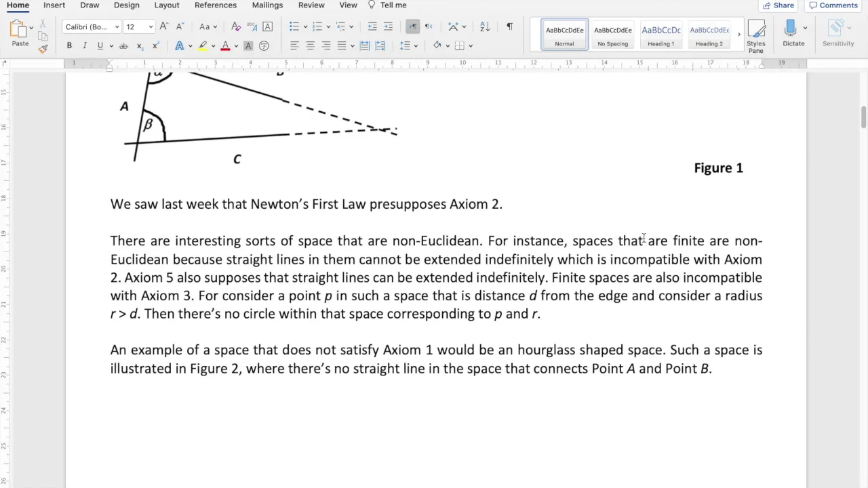Image resolution: width=868 pixels, height=488 pixels.
Task: Decrease indent of the paragraph
Action: (x=372, y=26)
